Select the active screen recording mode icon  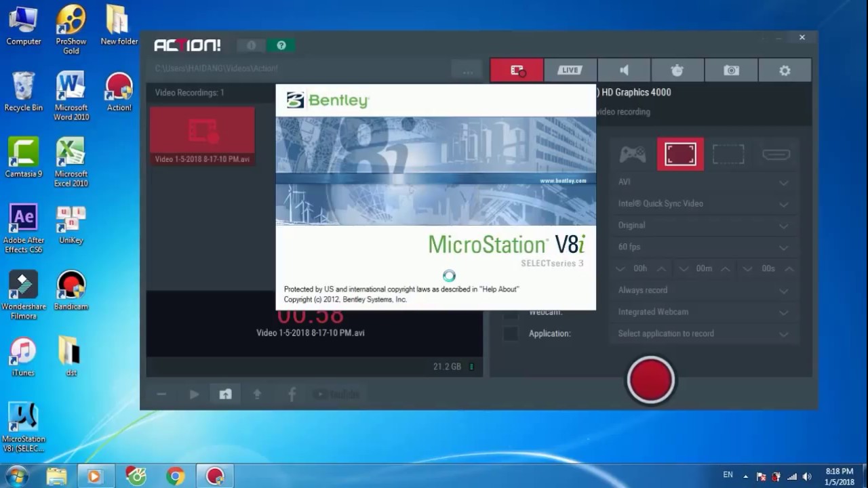(680, 154)
